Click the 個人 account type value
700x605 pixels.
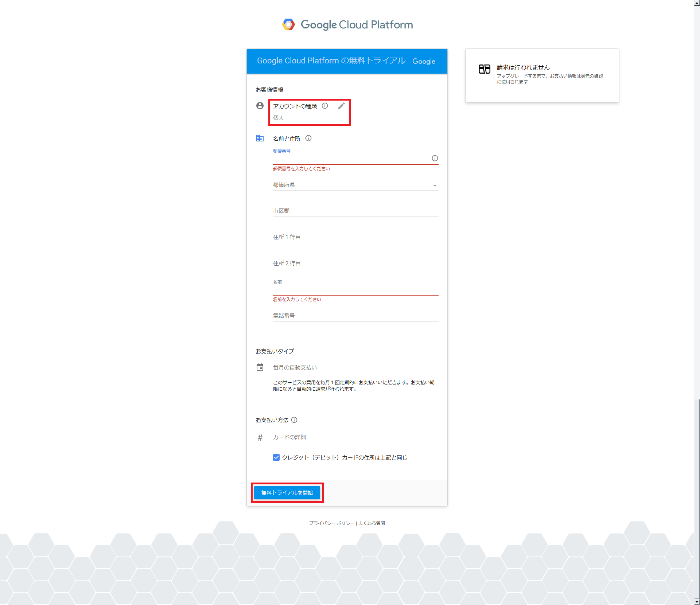[x=278, y=118]
